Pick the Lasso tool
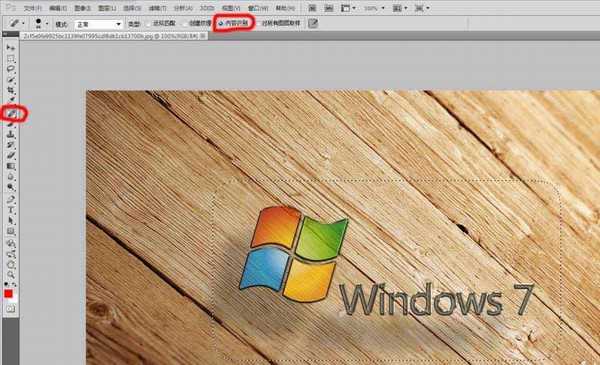Image resolution: width=600 pixels, height=365 pixels. tap(11, 69)
